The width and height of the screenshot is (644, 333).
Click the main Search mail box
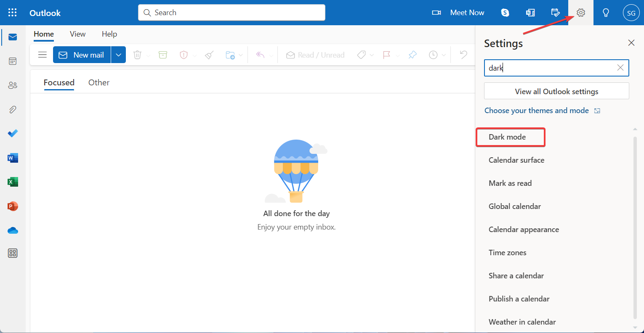point(232,13)
